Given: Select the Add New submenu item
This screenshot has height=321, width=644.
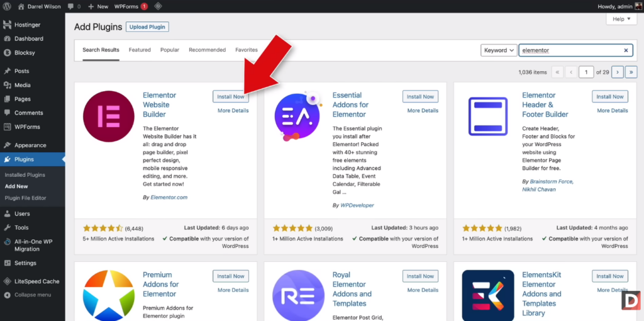Looking at the screenshot, I should tap(16, 186).
